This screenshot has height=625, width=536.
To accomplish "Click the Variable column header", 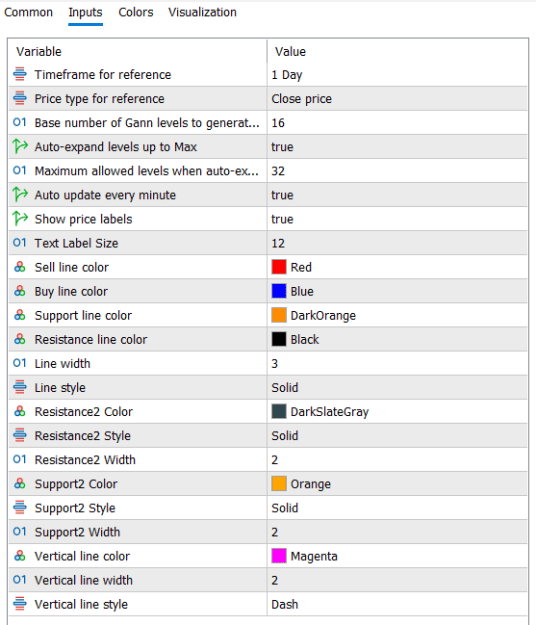I will [137, 51].
